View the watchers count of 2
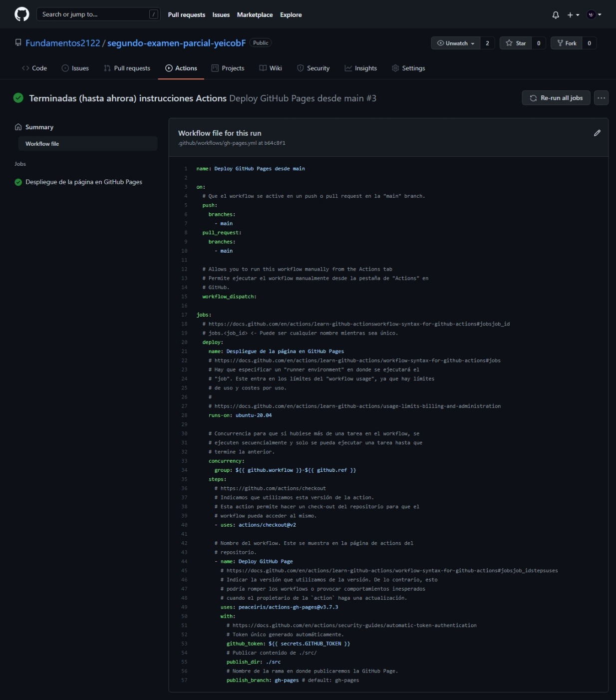 pyautogui.click(x=487, y=43)
